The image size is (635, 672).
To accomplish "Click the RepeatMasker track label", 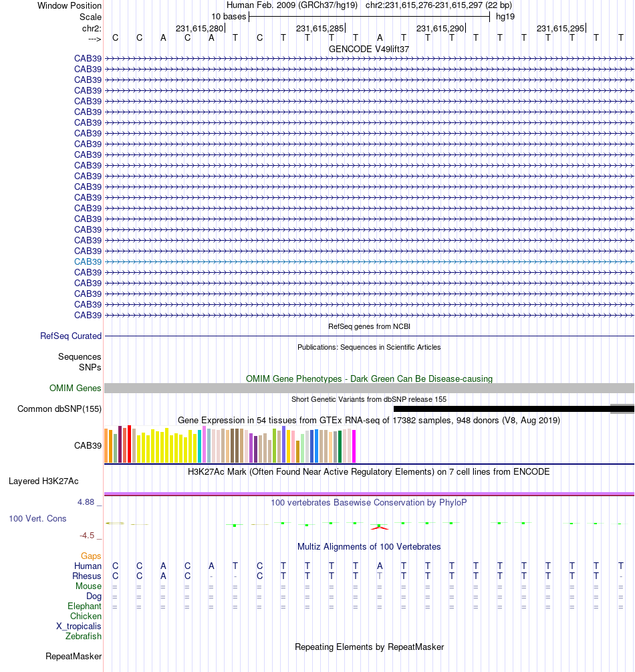I will coord(74,657).
